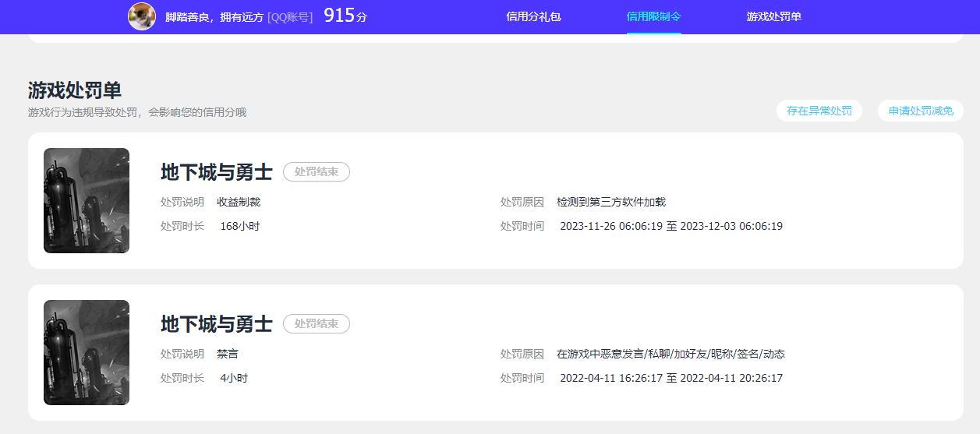
Task: Click the 2022-04-11 penalty time range
Action: [x=670, y=378]
